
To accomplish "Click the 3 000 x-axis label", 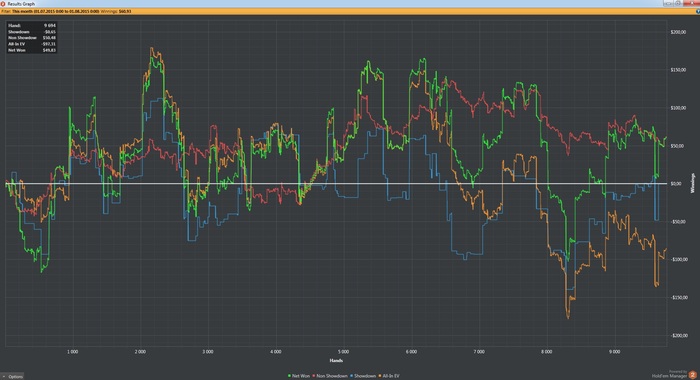I will 208,352.
